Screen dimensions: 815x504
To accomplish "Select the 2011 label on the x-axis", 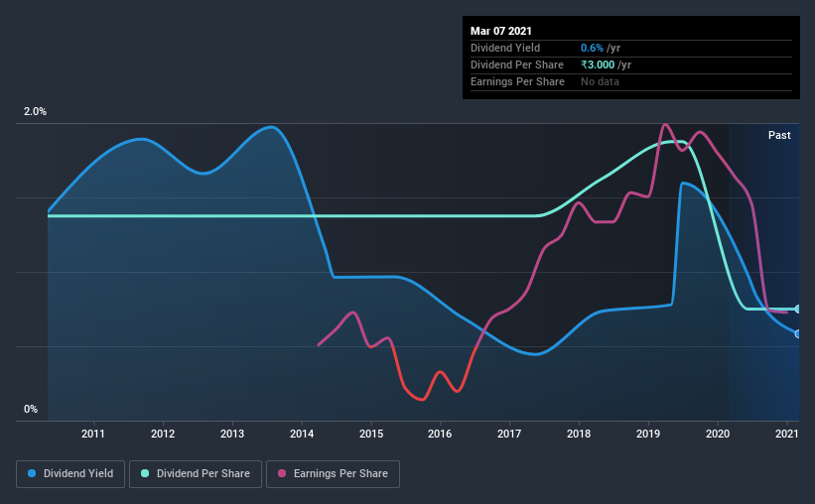I will (93, 434).
